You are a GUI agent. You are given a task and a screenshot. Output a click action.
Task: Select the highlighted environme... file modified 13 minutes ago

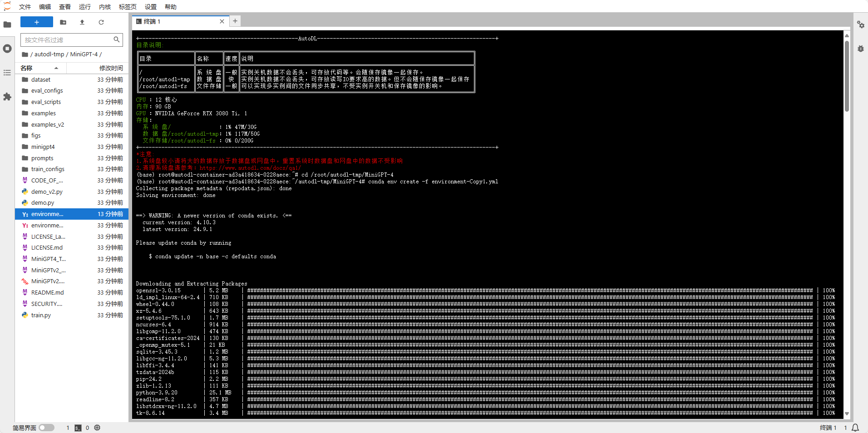point(72,214)
